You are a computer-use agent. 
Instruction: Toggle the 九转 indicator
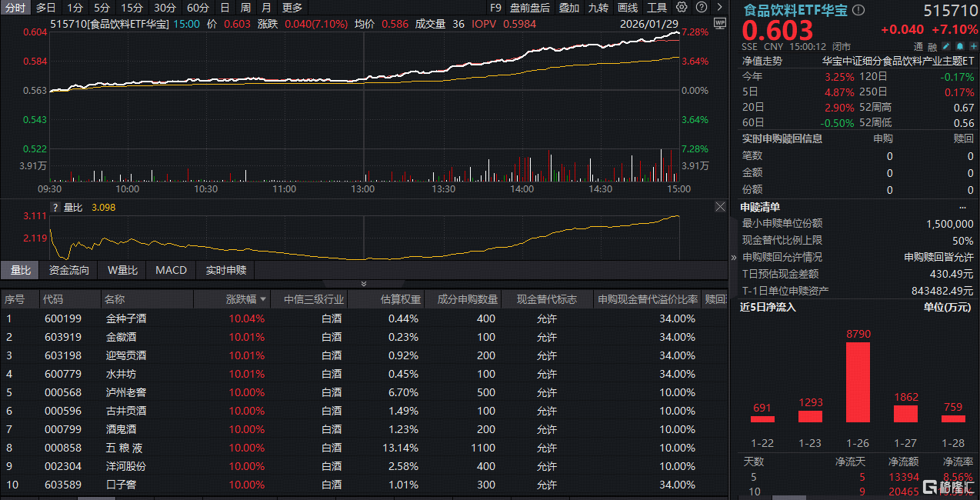point(598,8)
